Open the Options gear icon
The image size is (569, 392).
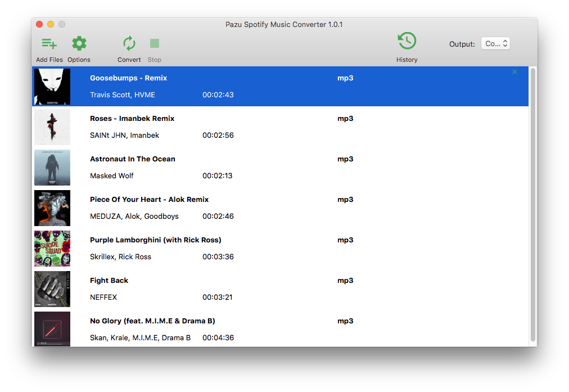(x=79, y=44)
